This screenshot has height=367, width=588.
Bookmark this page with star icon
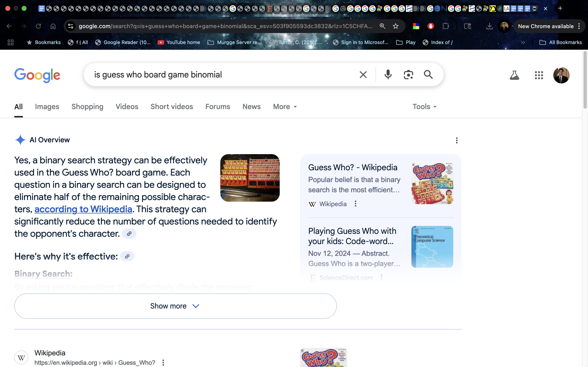395,26
